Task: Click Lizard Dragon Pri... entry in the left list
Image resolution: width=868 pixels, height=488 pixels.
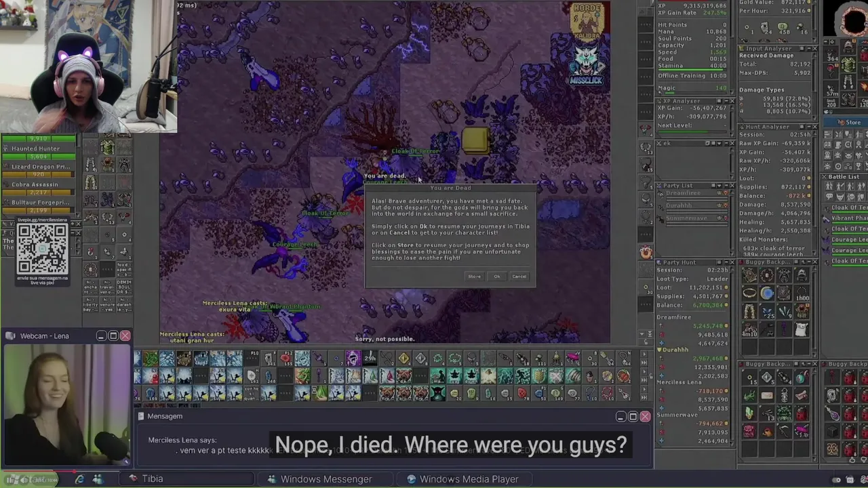Action: (41, 167)
